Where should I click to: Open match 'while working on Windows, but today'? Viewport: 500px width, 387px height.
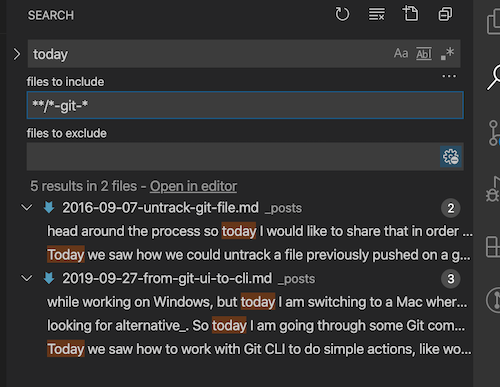point(257,302)
